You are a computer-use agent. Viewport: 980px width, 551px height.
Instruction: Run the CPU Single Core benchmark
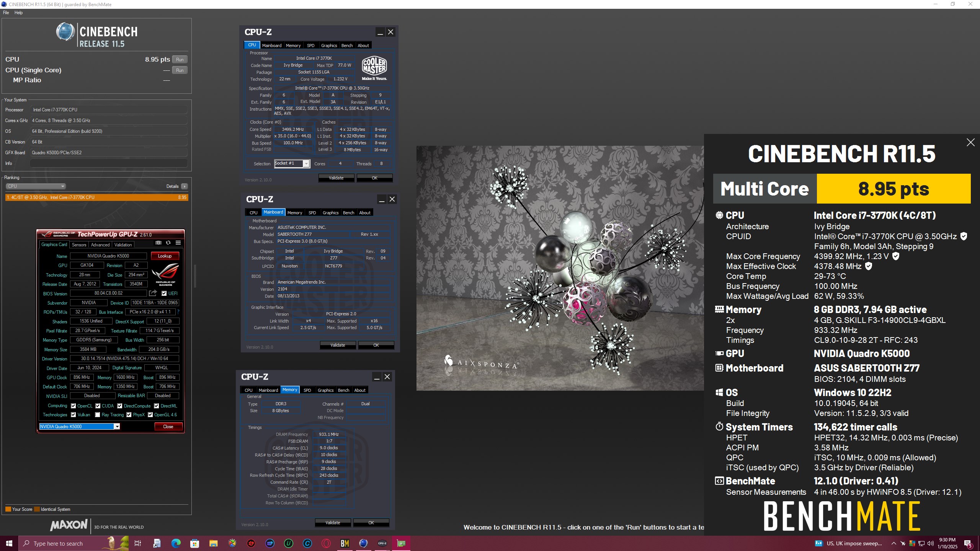coord(180,70)
